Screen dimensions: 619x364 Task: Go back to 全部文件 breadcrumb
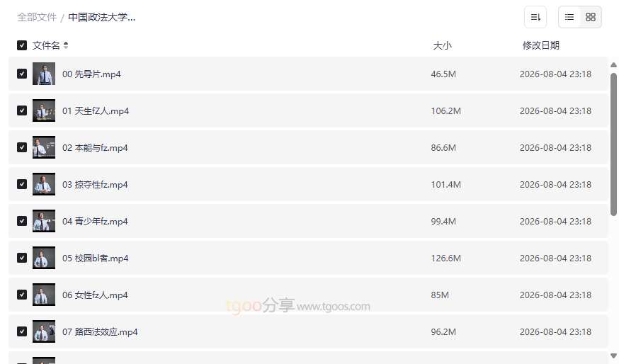coord(37,18)
